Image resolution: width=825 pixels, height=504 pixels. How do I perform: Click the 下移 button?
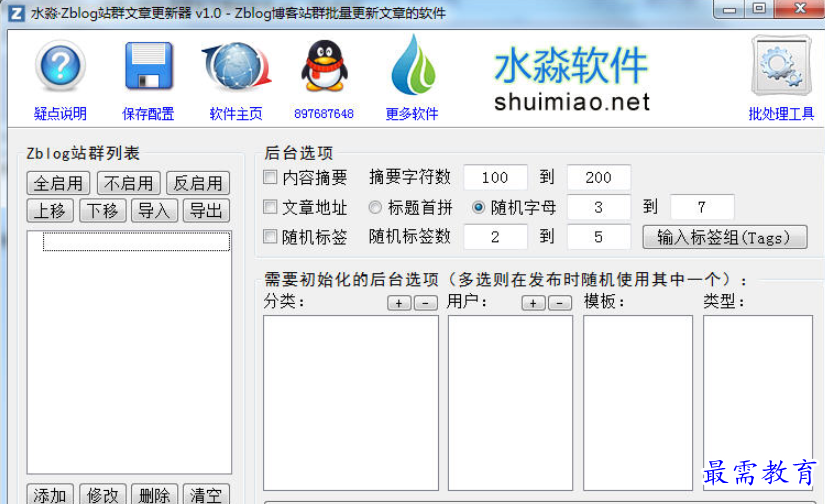pos(103,211)
